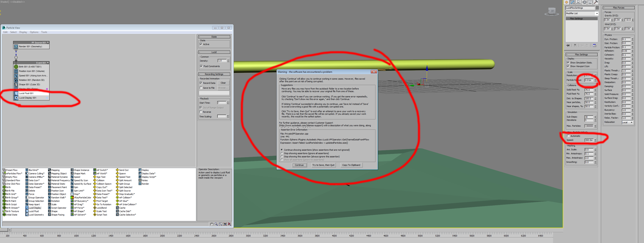
Task: Click Copy To ClipBoard button
Action: (351, 165)
